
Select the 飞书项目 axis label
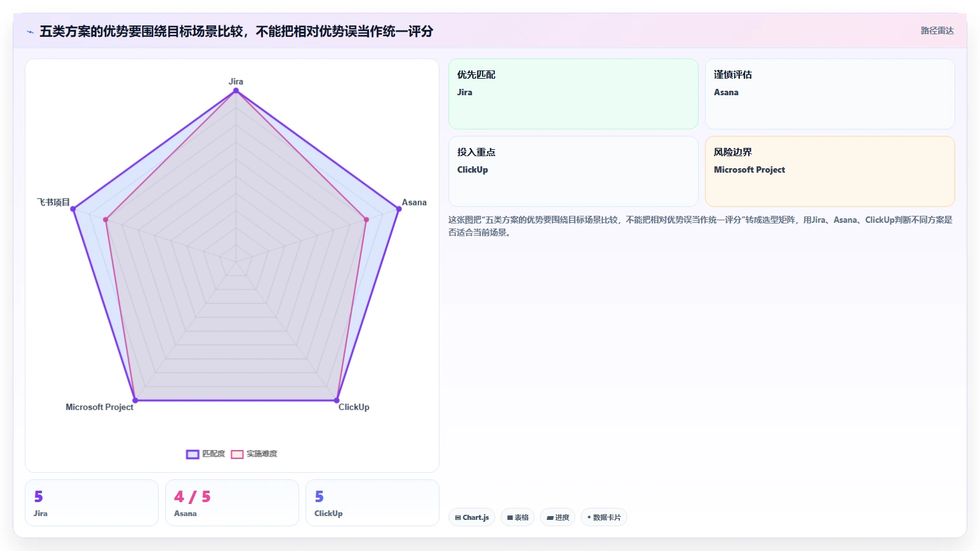(53, 202)
